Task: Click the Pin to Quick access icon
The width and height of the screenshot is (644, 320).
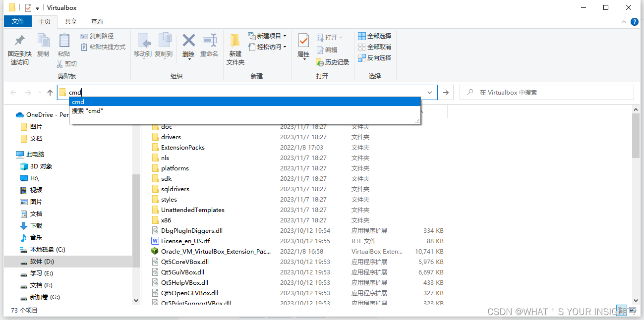Action: pos(20,41)
